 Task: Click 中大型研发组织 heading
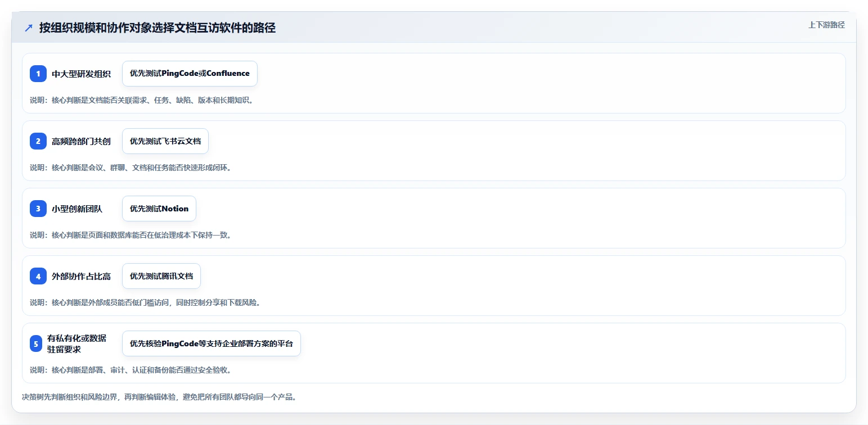tap(81, 74)
